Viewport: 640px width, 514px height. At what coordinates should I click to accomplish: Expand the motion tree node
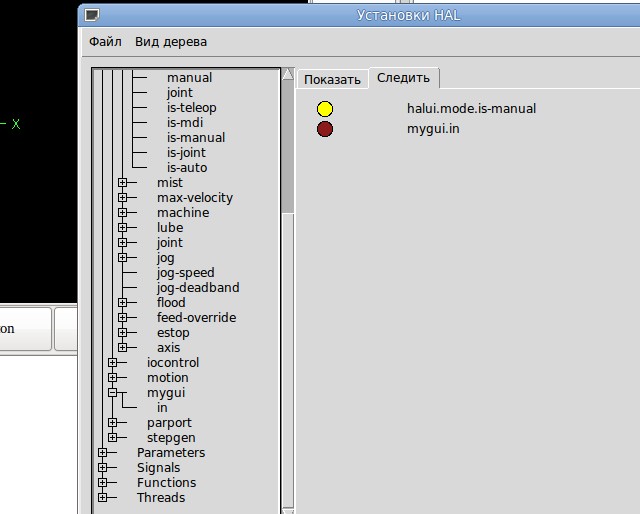113,378
